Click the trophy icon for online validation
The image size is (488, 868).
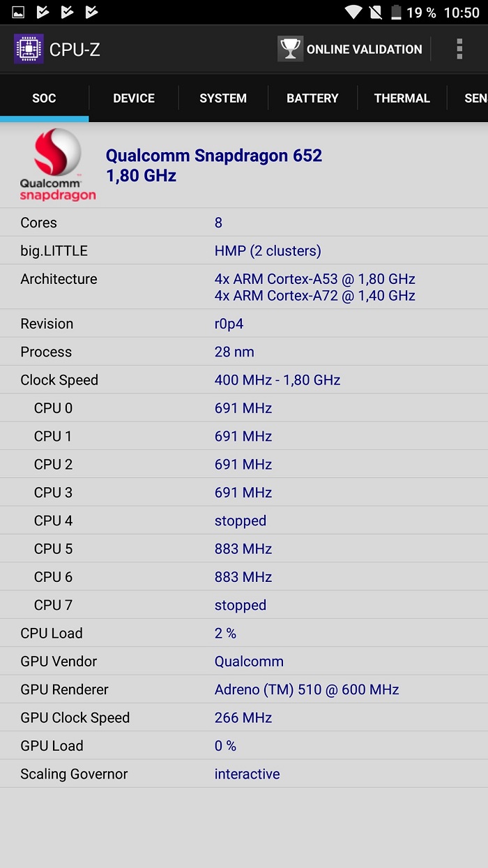tap(290, 49)
